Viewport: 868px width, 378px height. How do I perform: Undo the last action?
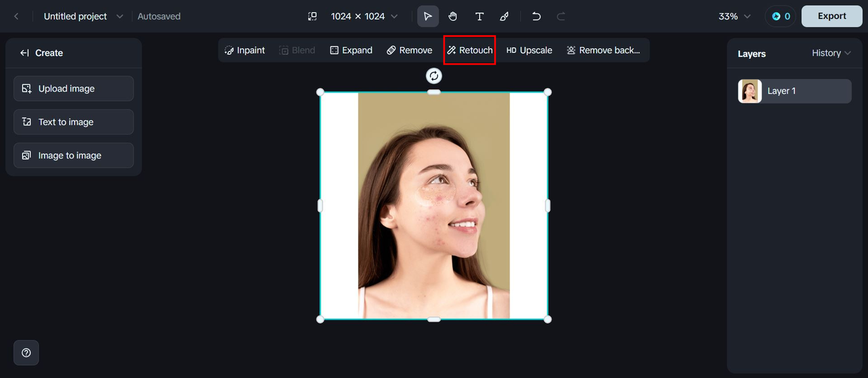tap(536, 16)
